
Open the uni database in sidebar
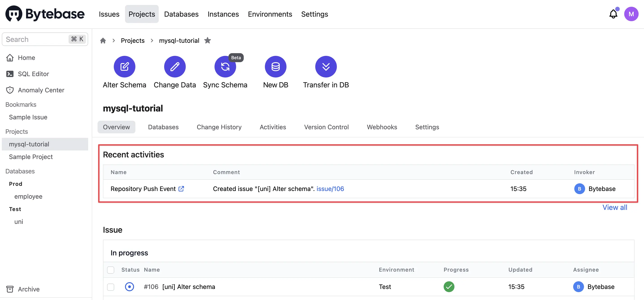(x=18, y=221)
